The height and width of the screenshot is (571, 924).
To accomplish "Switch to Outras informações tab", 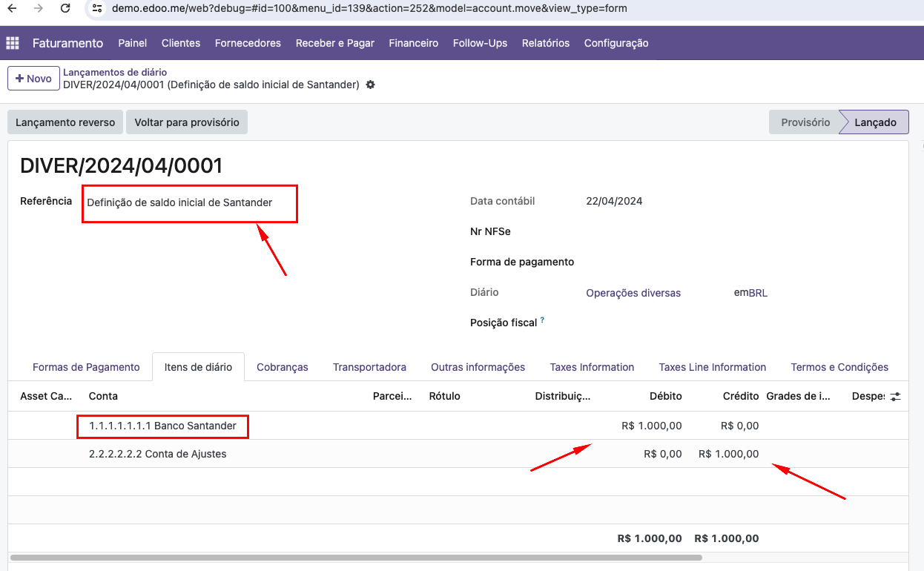I will [x=478, y=367].
